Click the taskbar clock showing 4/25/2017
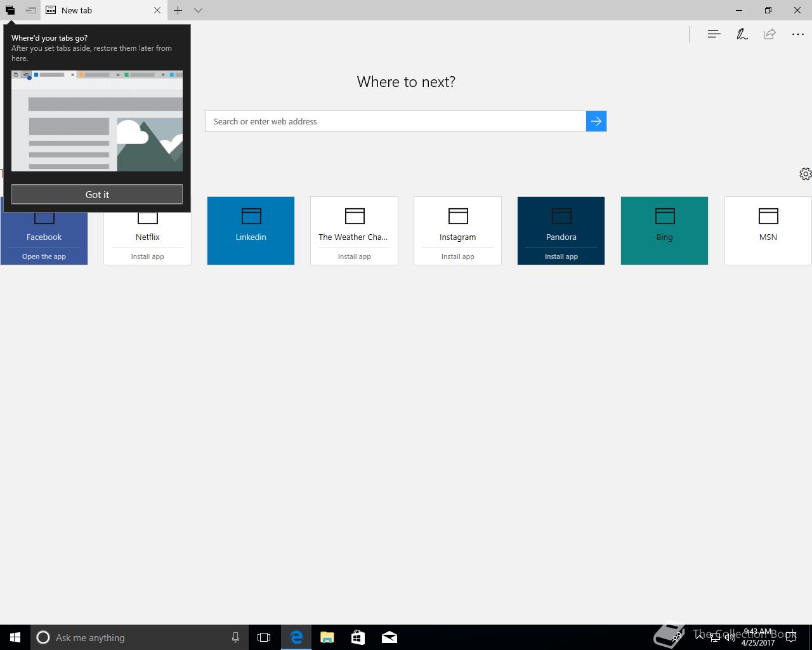812x650 pixels. [757, 637]
